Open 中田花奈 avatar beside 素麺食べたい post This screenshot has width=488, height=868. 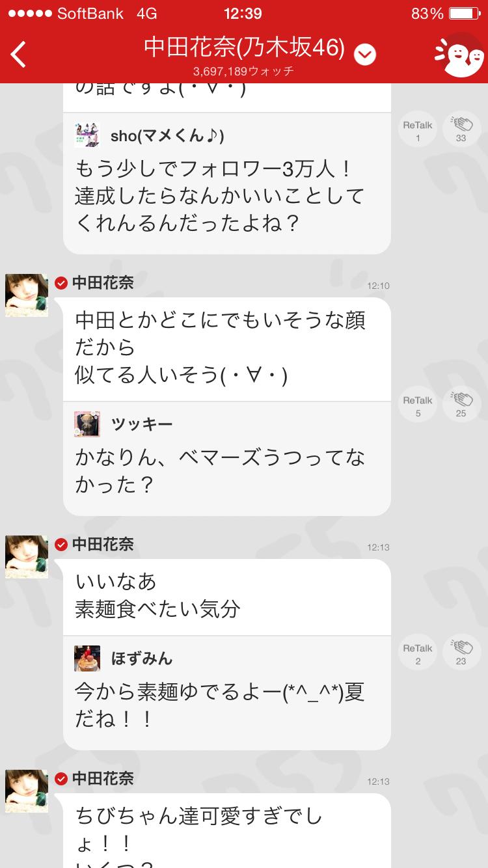tap(27, 557)
